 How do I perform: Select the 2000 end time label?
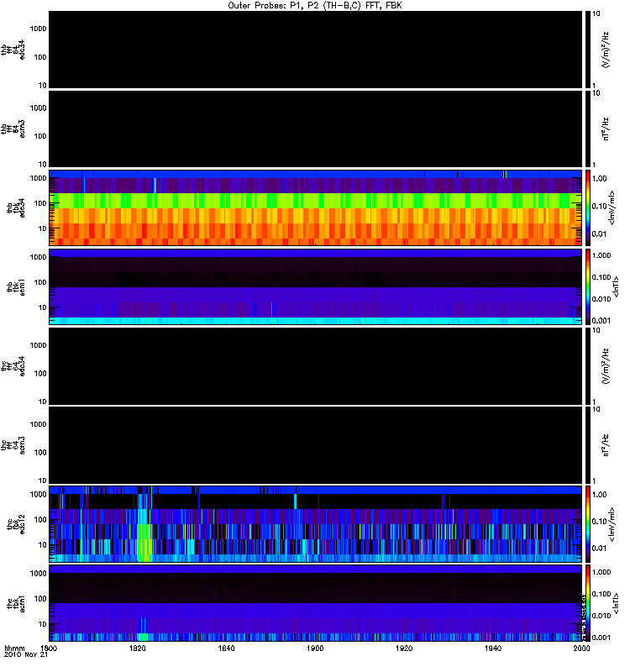(x=580, y=648)
